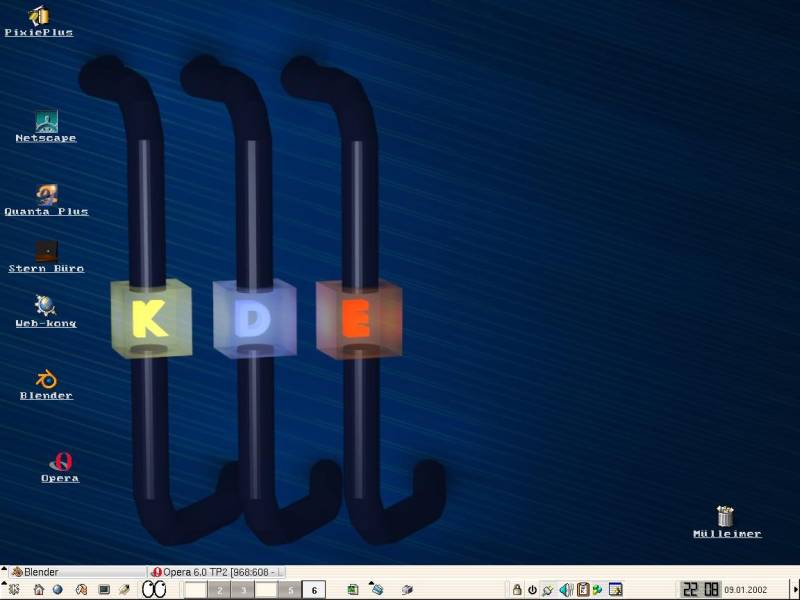800x600 pixels.
Task: Select the Quanta Plus desktop icon
Action: pos(46,201)
